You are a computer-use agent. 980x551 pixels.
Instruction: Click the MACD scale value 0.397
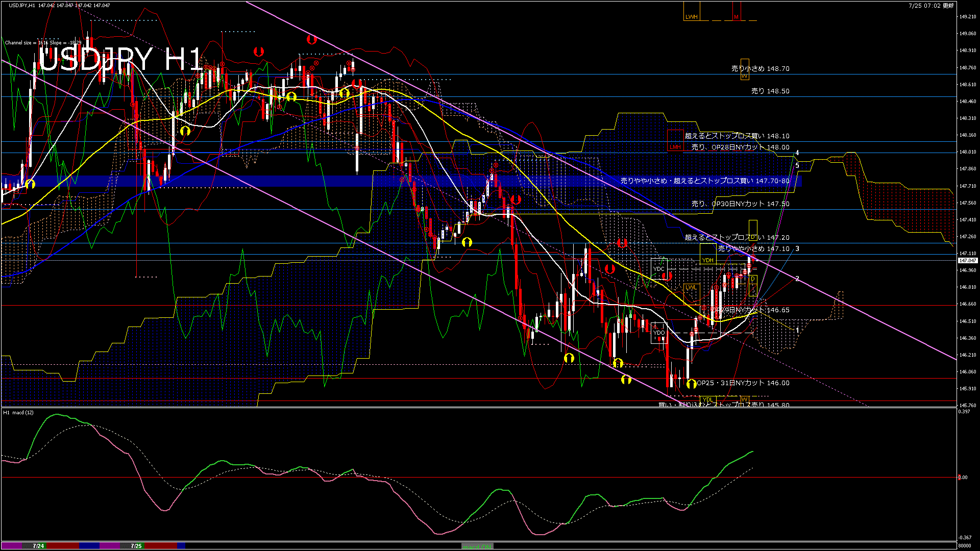pyautogui.click(x=964, y=411)
